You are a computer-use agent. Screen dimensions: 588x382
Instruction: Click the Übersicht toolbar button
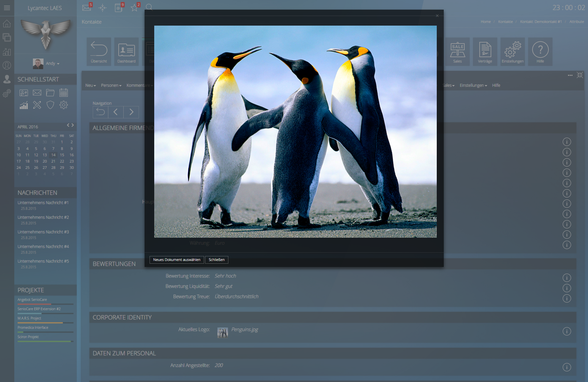tap(99, 52)
